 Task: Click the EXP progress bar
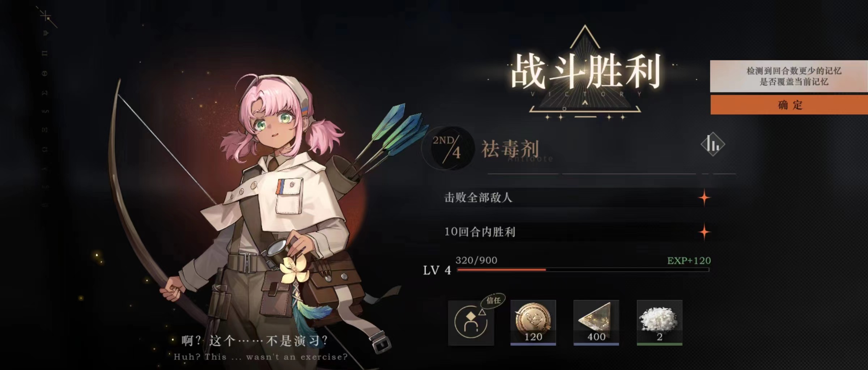pos(583,270)
